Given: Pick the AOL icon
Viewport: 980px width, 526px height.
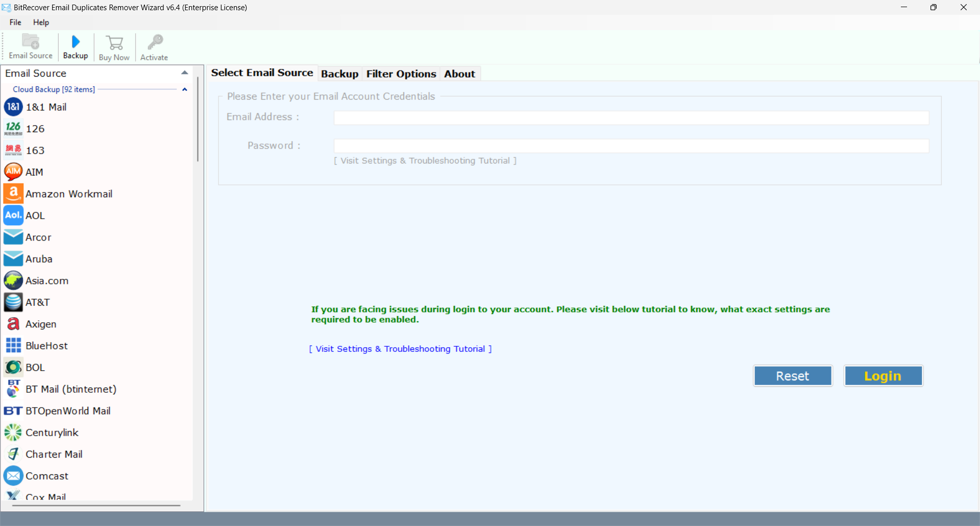Looking at the screenshot, I should point(13,215).
